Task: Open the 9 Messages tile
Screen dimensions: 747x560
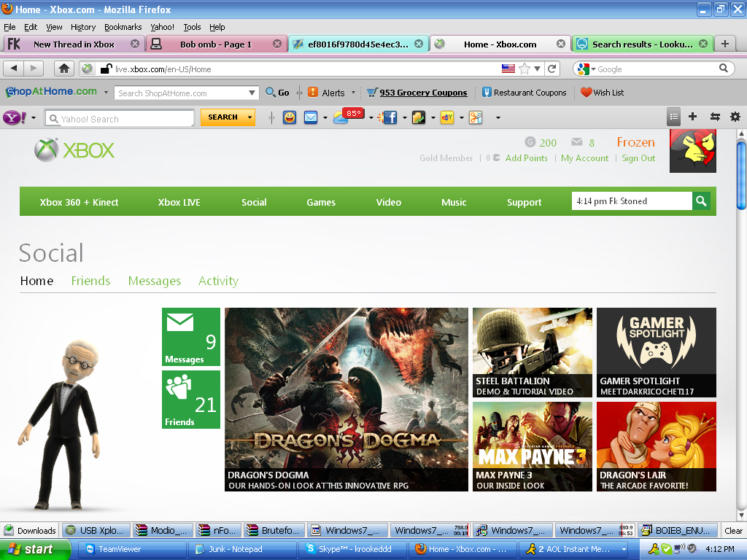Action: (x=191, y=337)
